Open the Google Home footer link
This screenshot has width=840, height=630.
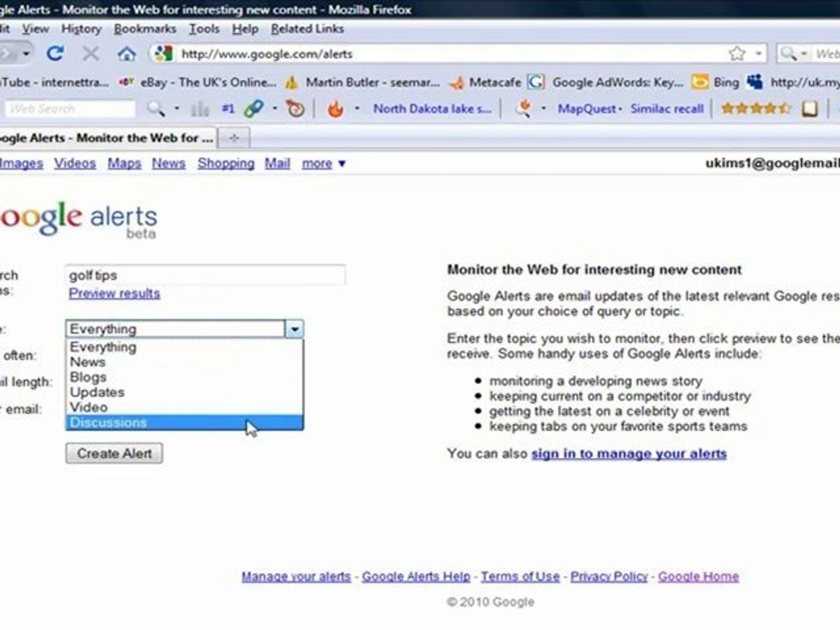click(698, 576)
